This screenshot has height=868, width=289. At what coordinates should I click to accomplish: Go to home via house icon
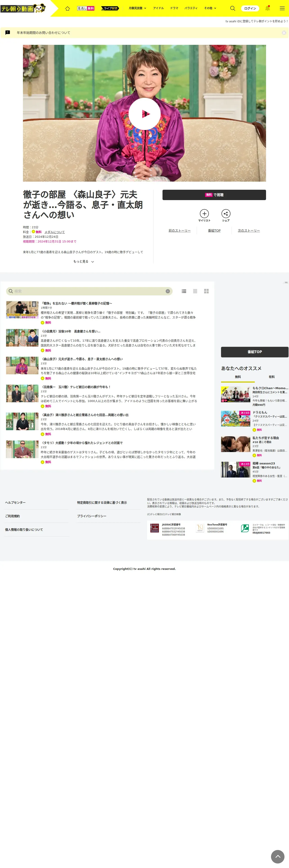[67, 8]
